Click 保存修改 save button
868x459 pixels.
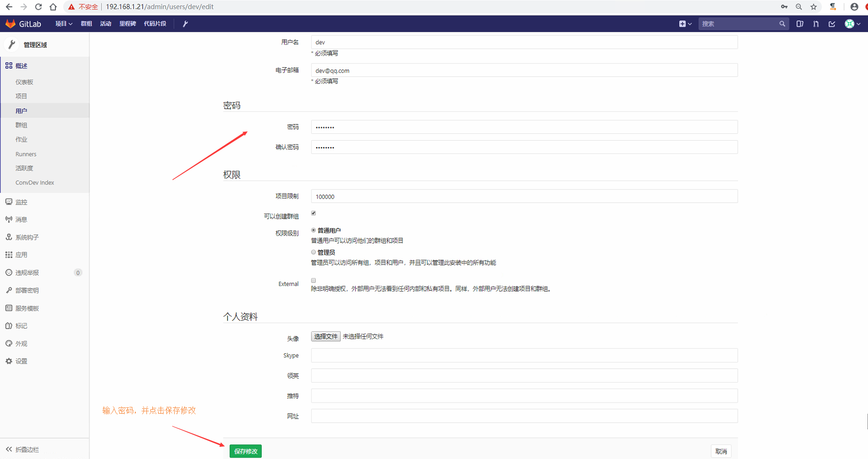click(246, 451)
